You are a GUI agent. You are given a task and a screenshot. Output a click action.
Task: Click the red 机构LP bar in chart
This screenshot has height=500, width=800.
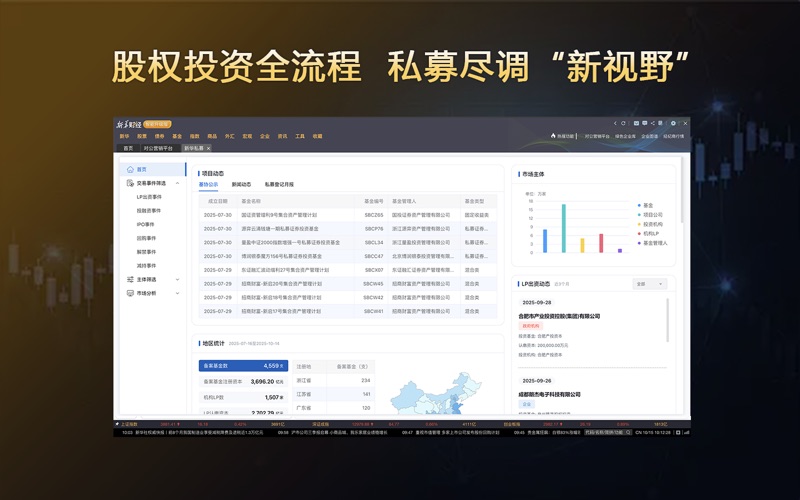coord(601,243)
